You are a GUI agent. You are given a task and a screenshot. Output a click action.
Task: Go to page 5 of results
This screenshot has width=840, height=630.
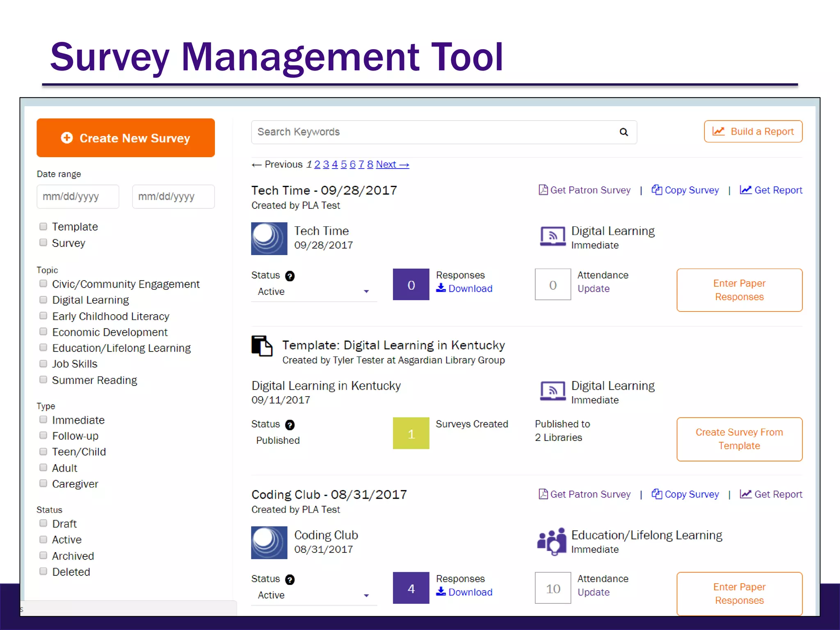coord(344,164)
